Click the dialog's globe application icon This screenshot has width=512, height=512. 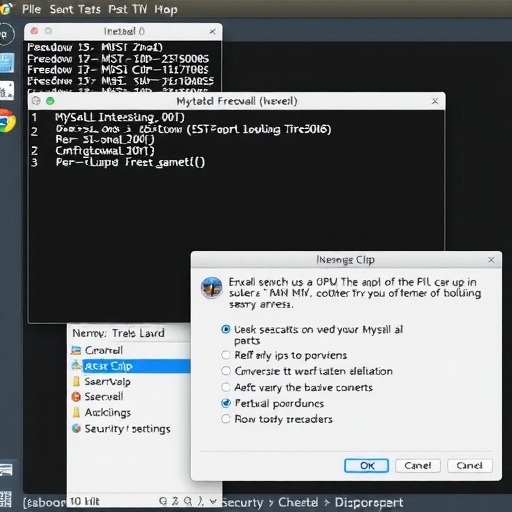point(211,287)
